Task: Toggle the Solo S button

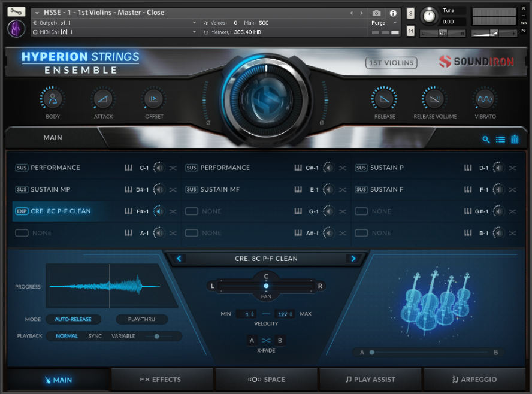Action: 410,13
